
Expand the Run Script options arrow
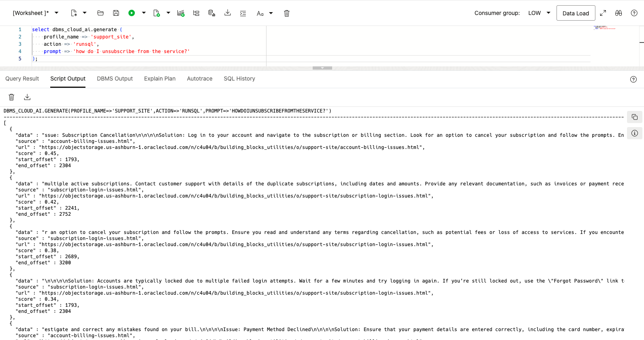(168, 13)
